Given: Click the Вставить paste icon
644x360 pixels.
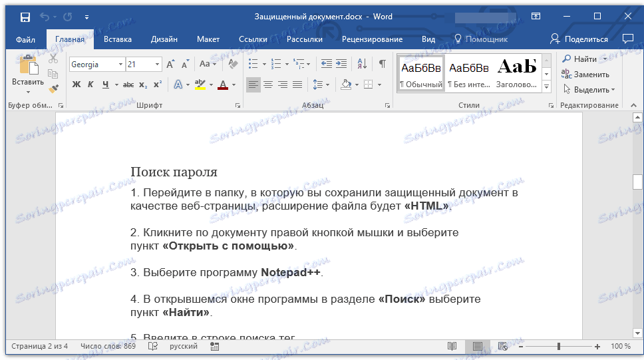Looking at the screenshot, I should 29,66.
